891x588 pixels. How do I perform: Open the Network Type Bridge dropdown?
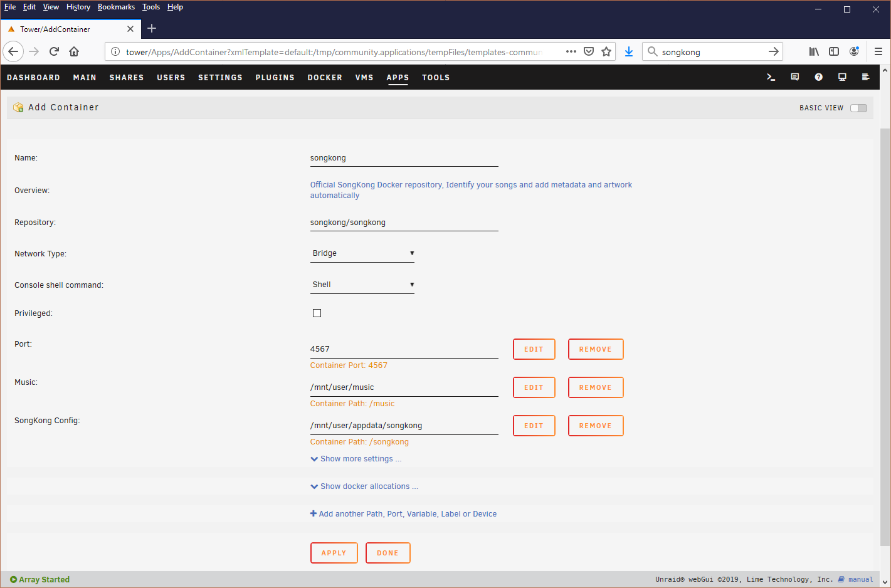tap(362, 253)
